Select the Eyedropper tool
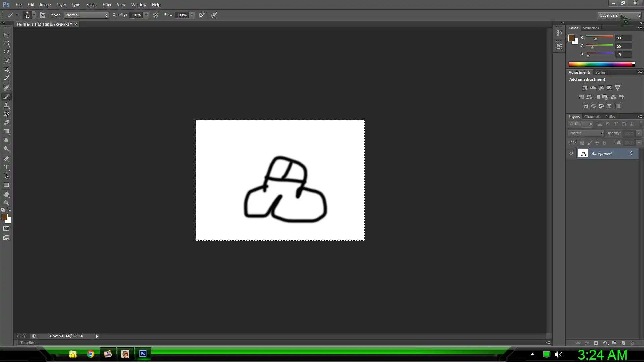Screen dimensions: 644x362 [x=6, y=78]
